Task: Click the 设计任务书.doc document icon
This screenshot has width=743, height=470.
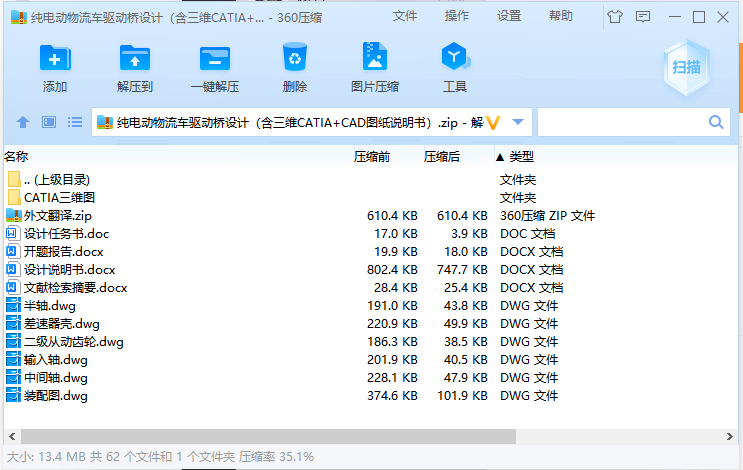Action: (12, 233)
